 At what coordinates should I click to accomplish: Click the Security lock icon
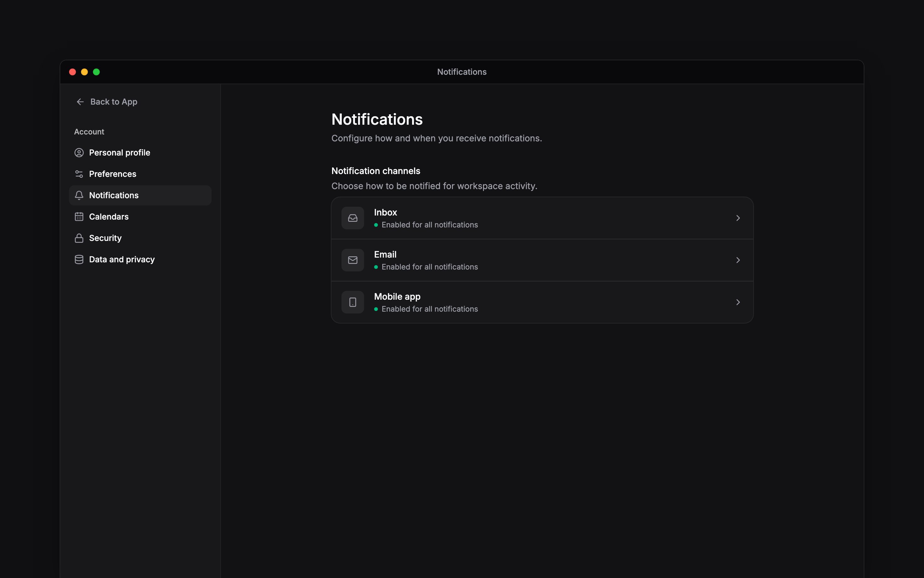click(x=79, y=238)
